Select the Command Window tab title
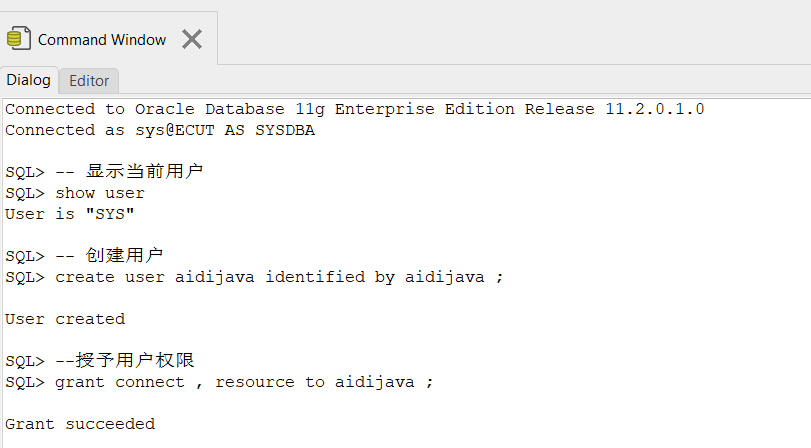 coord(102,40)
